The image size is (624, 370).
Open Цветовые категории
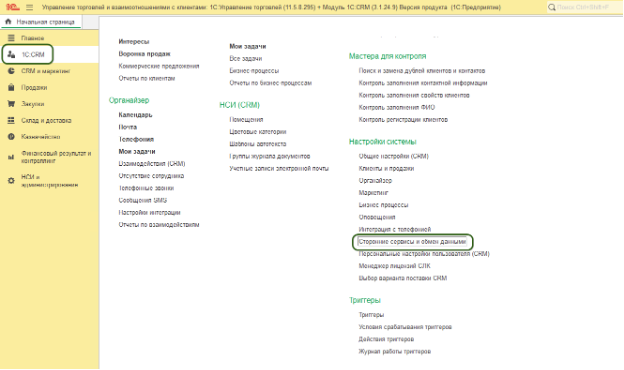tap(258, 132)
